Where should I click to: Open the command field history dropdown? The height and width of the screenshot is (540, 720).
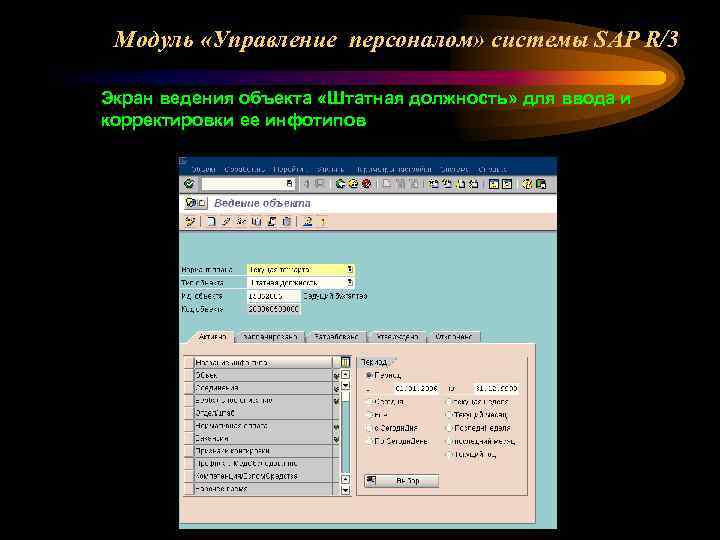coord(289,184)
